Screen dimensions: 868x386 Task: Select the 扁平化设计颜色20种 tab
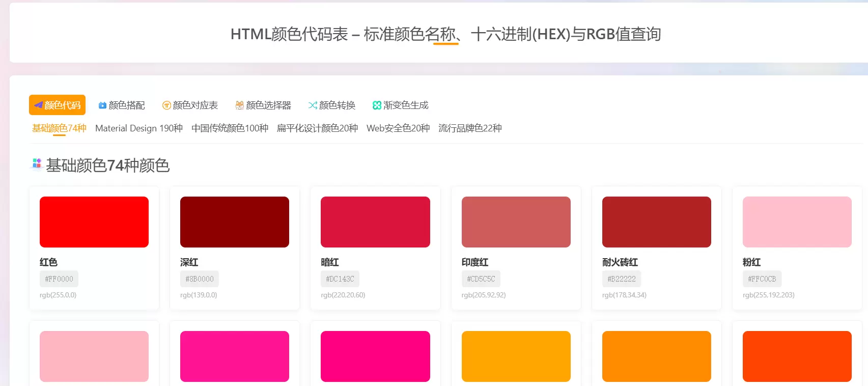[x=317, y=128]
